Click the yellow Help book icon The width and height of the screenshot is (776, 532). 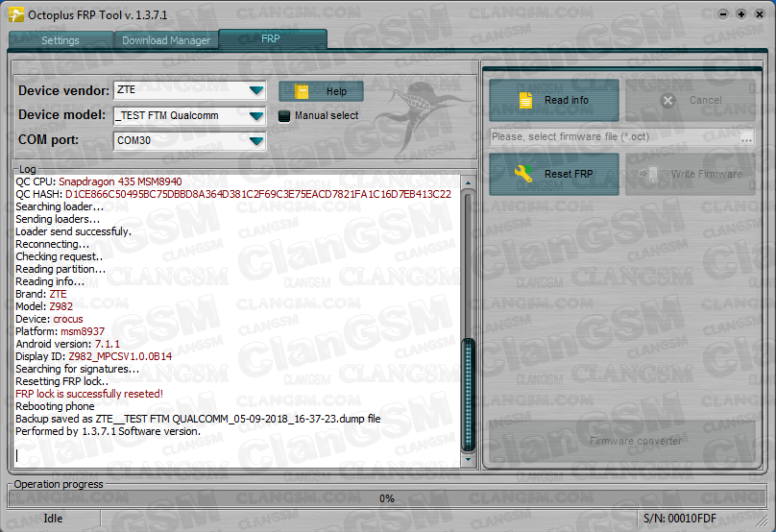point(302,92)
